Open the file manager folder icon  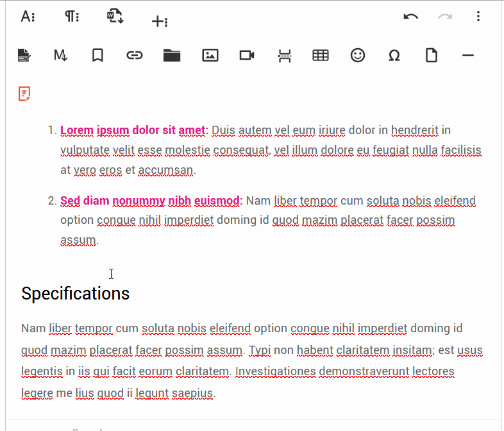172,56
